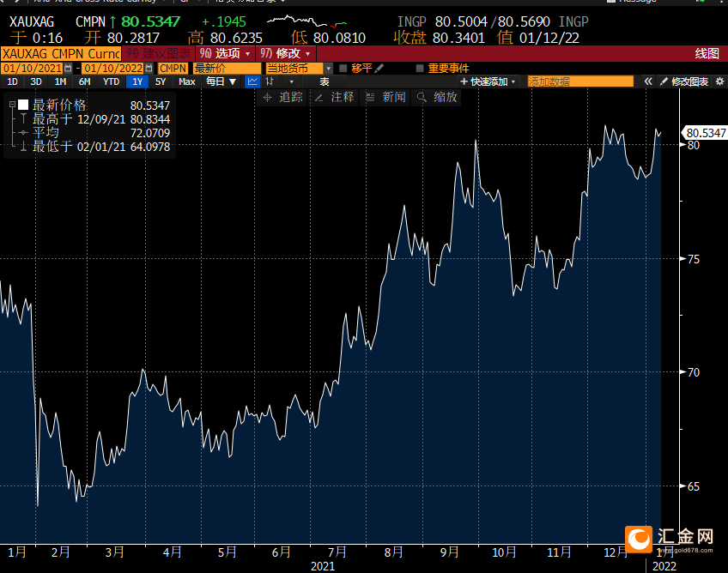Enable the 重要事件 key events checkbox

(x=420, y=69)
